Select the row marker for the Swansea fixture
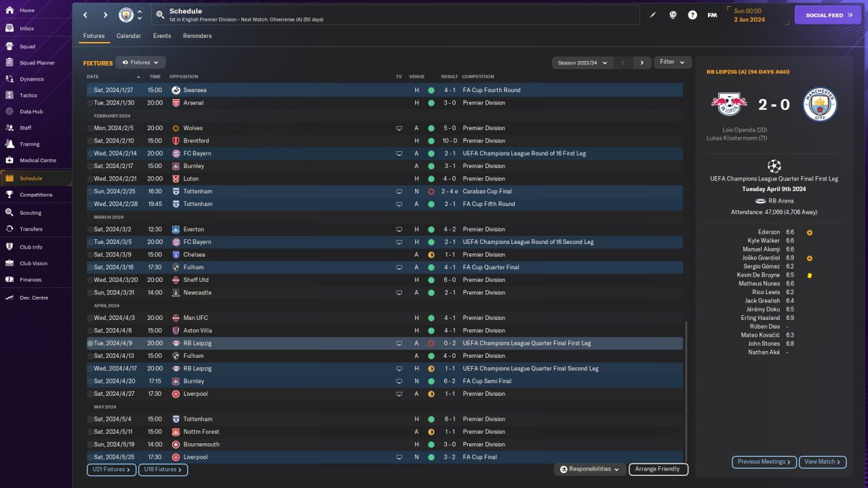Screen dimensions: 868x488 90,90
